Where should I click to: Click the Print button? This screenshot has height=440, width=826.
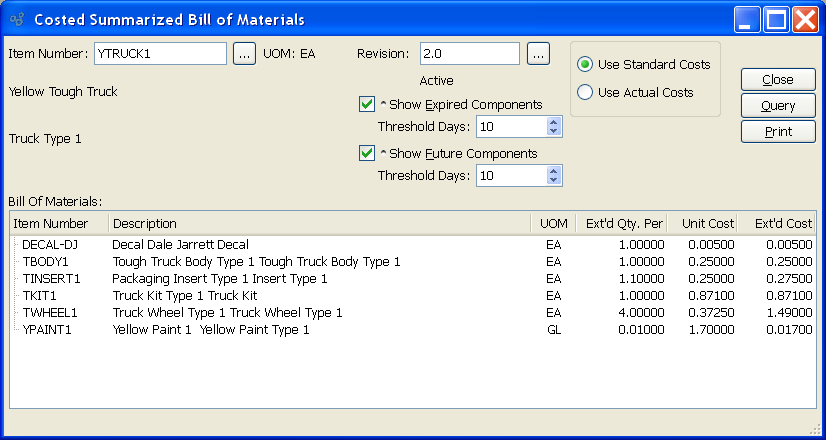(x=778, y=132)
